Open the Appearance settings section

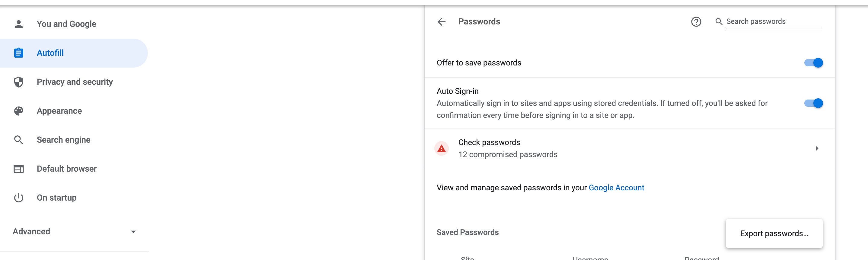pyautogui.click(x=59, y=111)
